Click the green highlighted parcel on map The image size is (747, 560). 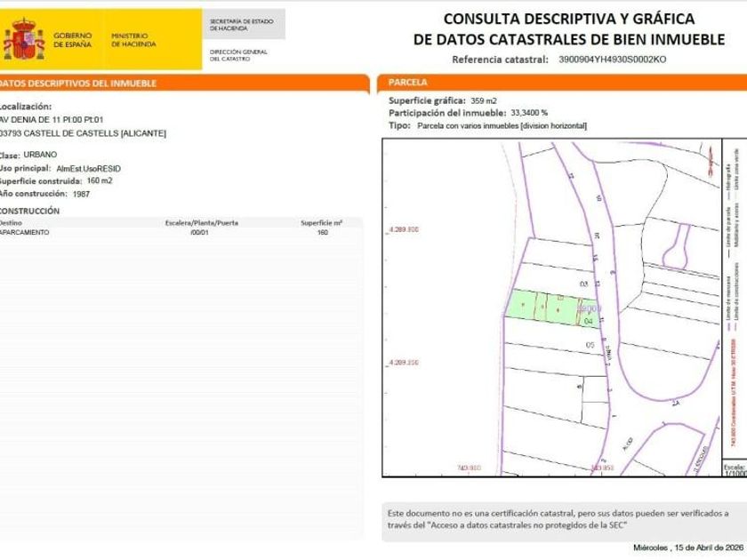click(x=552, y=308)
